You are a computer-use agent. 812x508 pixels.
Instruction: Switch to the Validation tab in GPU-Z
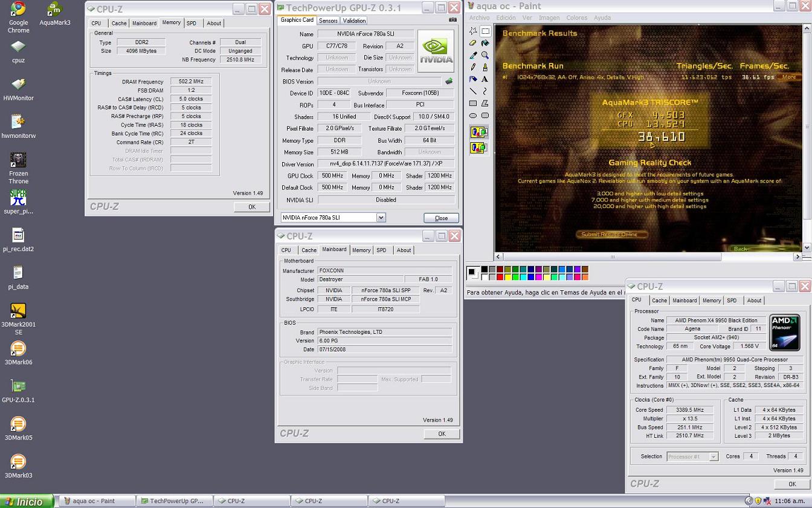coord(354,21)
